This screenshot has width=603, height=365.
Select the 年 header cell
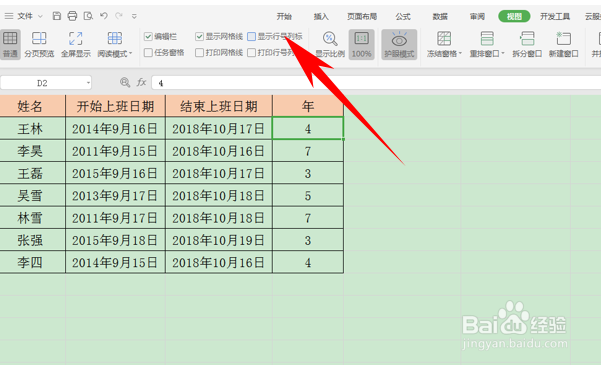(x=308, y=106)
